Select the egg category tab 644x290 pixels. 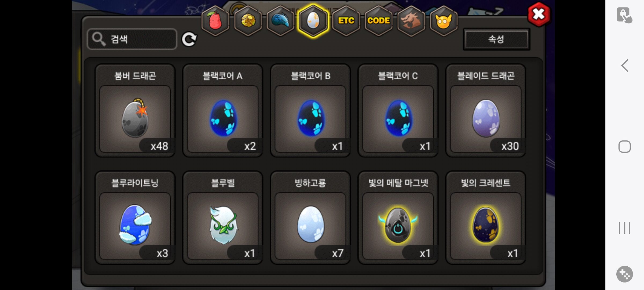[313, 21]
